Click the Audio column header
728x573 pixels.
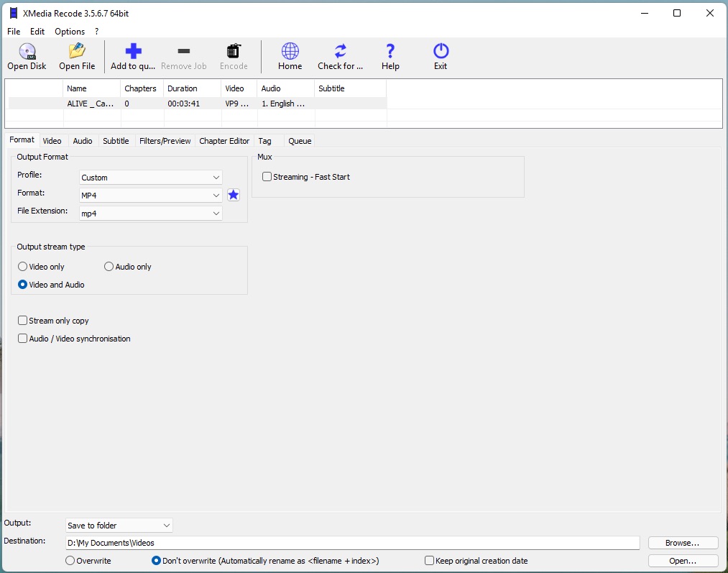coord(286,88)
